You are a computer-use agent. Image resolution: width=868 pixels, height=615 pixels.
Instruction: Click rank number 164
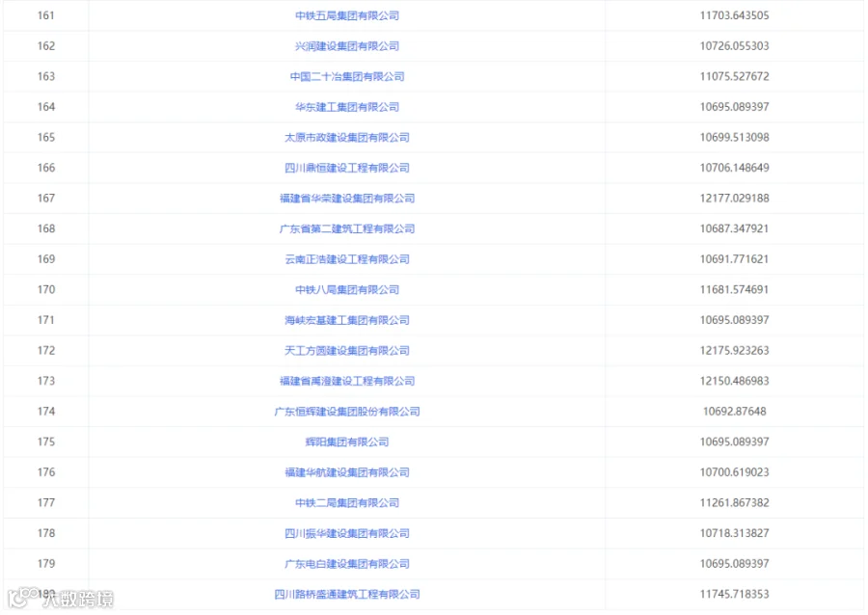(x=46, y=107)
